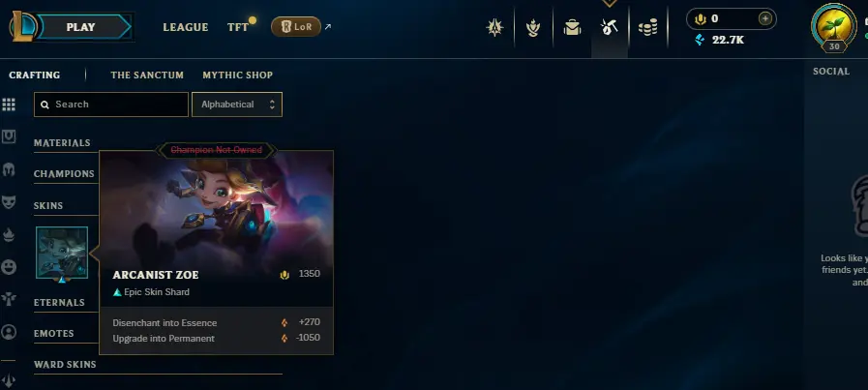868x390 pixels.
Task: Open the Loot crafting hammer icon
Action: (x=609, y=27)
